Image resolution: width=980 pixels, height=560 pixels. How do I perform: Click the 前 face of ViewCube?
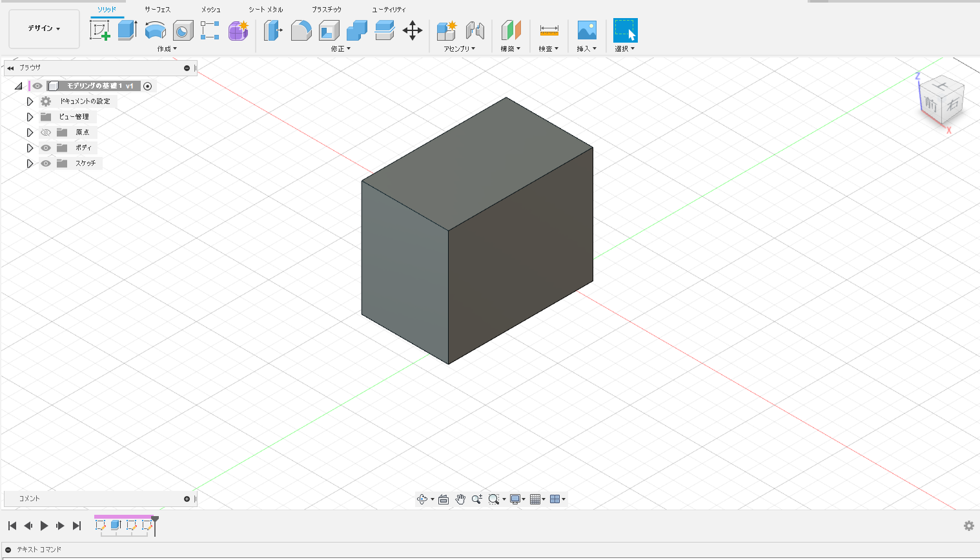pos(930,103)
